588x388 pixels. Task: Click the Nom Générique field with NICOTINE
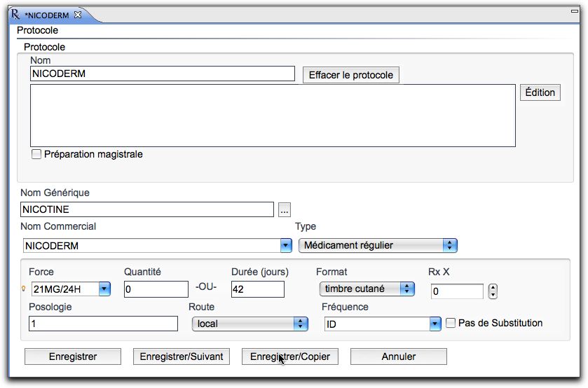click(147, 209)
